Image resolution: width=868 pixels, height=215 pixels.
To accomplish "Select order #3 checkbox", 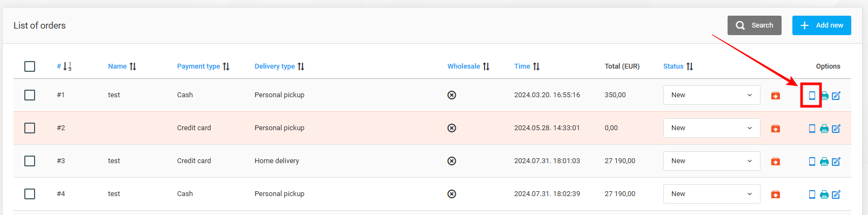I will click(30, 161).
